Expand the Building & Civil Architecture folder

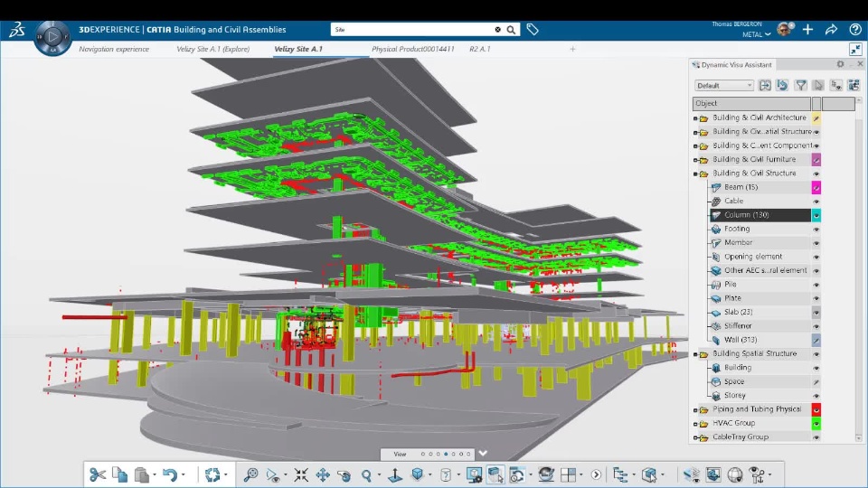tap(695, 118)
